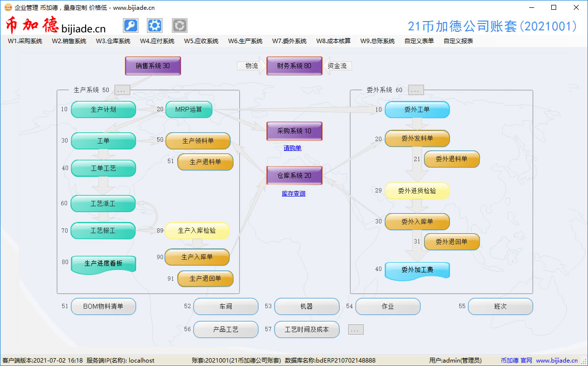
Task: Click the 仓库系统 20 module node
Action: (294, 175)
